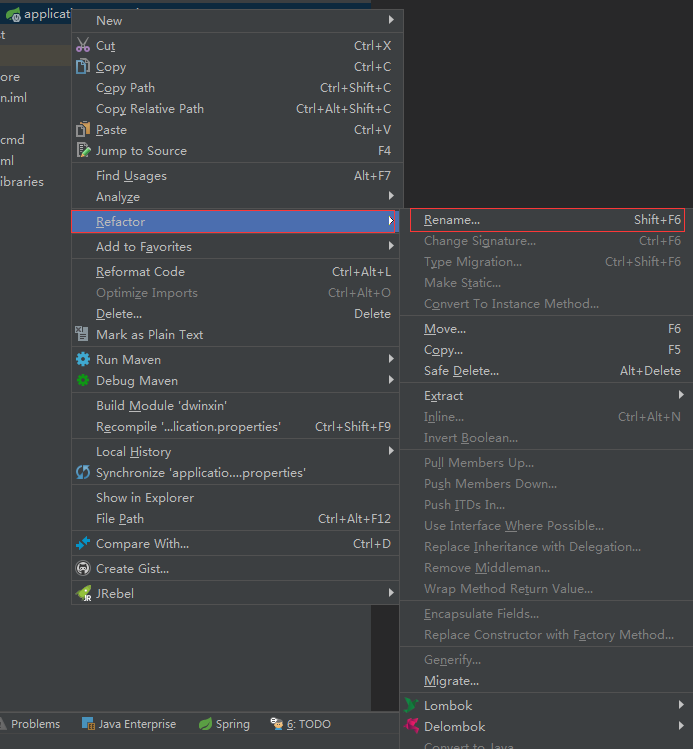This screenshot has height=749, width=693.
Task: Click the Copy icon in context menu
Action: pyautogui.click(x=83, y=67)
